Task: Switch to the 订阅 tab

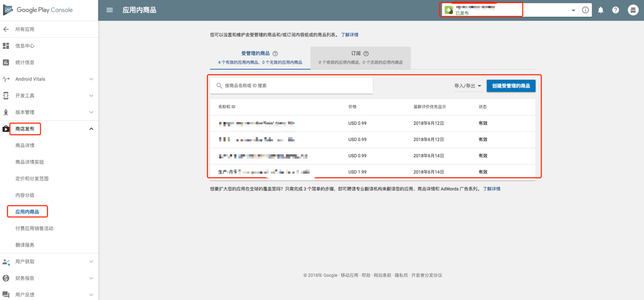Action: coord(360,58)
